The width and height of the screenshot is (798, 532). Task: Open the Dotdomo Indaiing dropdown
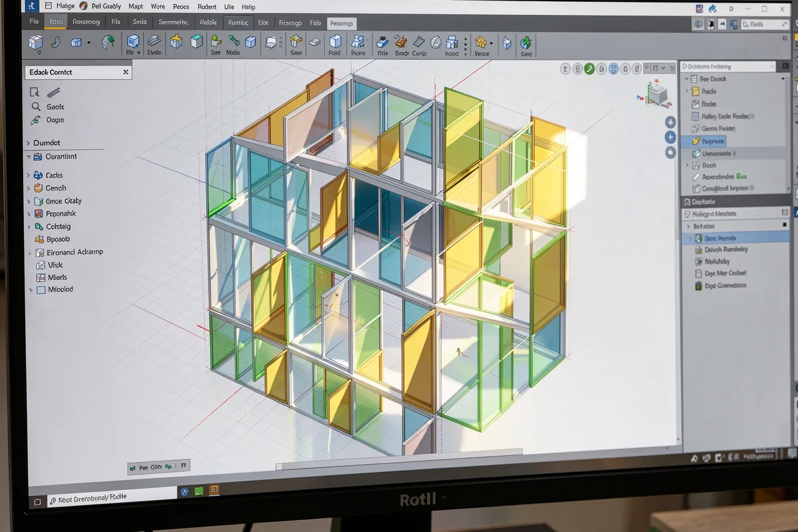pyautogui.click(x=727, y=66)
